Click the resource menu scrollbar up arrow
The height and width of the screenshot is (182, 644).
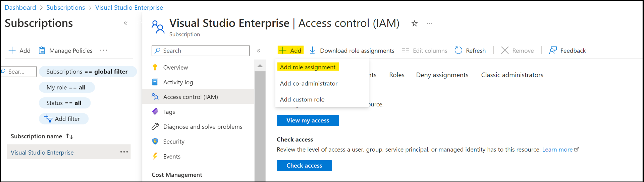(260, 66)
